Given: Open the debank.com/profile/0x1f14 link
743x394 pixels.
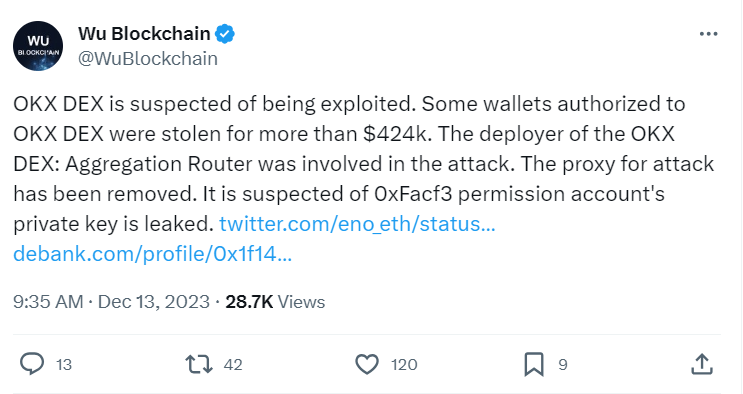Looking at the screenshot, I should [153, 254].
